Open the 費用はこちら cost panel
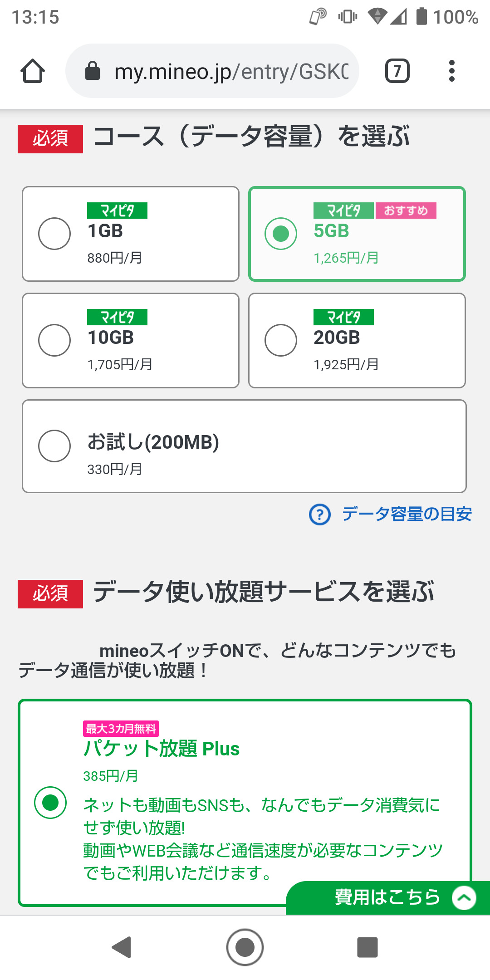This screenshot has width=490, height=980. click(387, 898)
